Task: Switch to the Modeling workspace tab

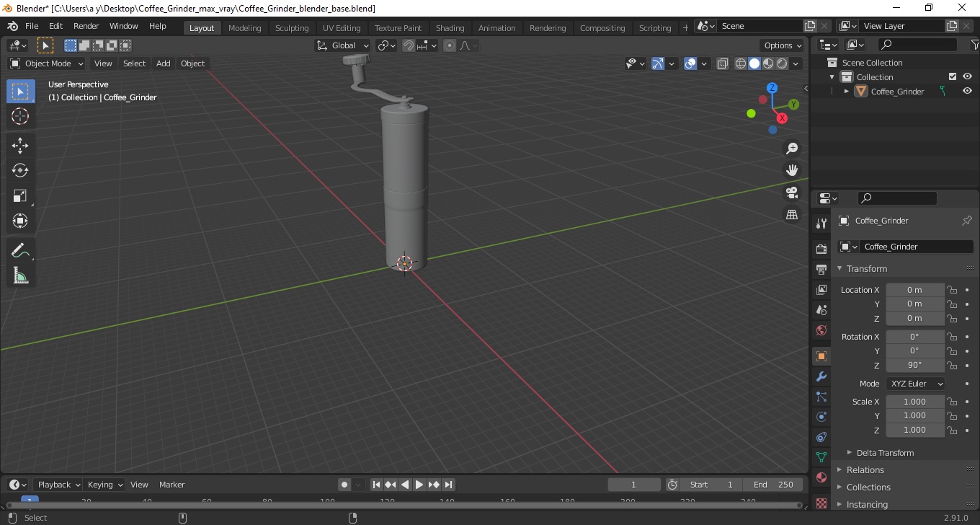Action: tap(245, 28)
